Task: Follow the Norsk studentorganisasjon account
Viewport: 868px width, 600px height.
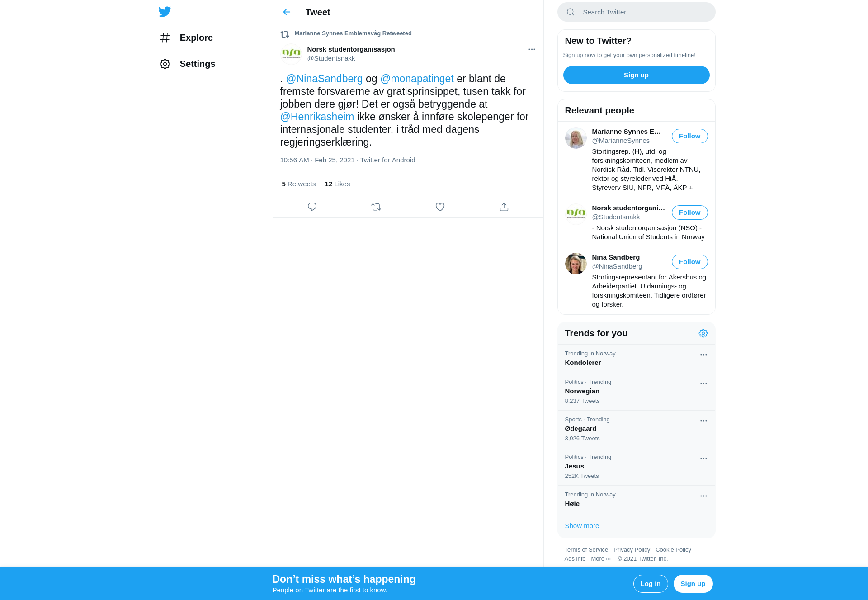Action: (689, 213)
